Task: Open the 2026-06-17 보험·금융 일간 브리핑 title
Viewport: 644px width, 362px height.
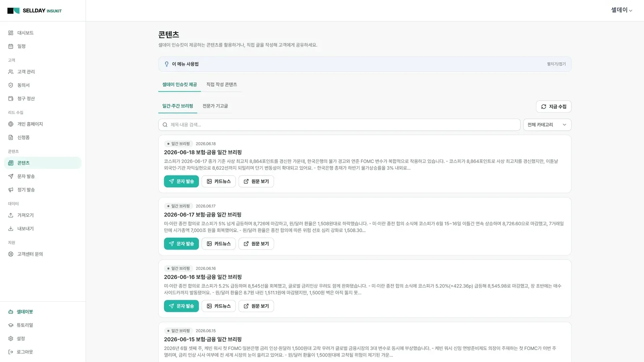Action: pos(203,215)
